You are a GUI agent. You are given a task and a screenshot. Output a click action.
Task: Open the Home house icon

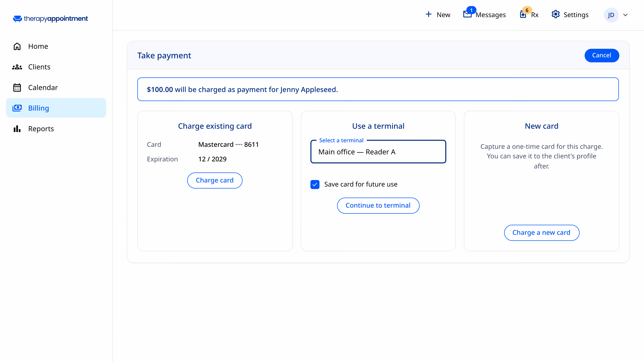pyautogui.click(x=17, y=46)
